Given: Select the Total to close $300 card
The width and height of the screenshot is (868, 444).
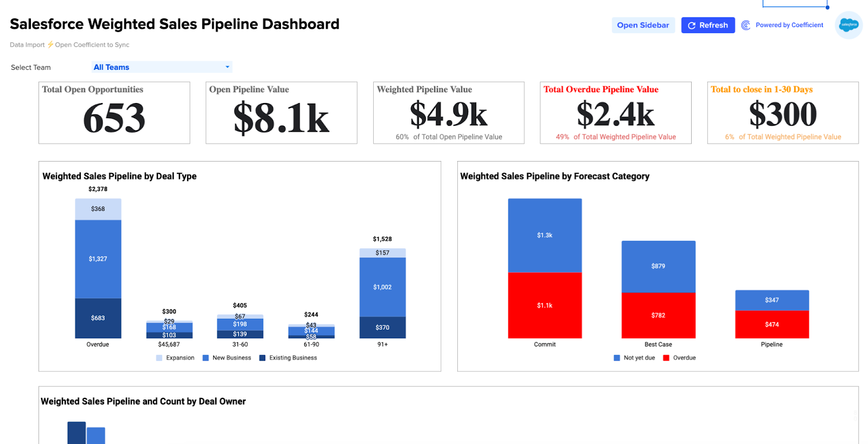Looking at the screenshot, I should click(x=783, y=113).
